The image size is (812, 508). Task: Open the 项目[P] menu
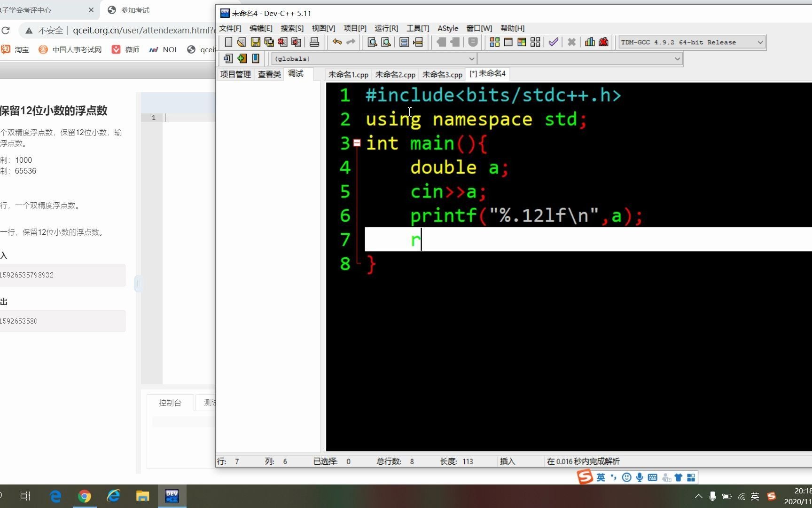(355, 28)
